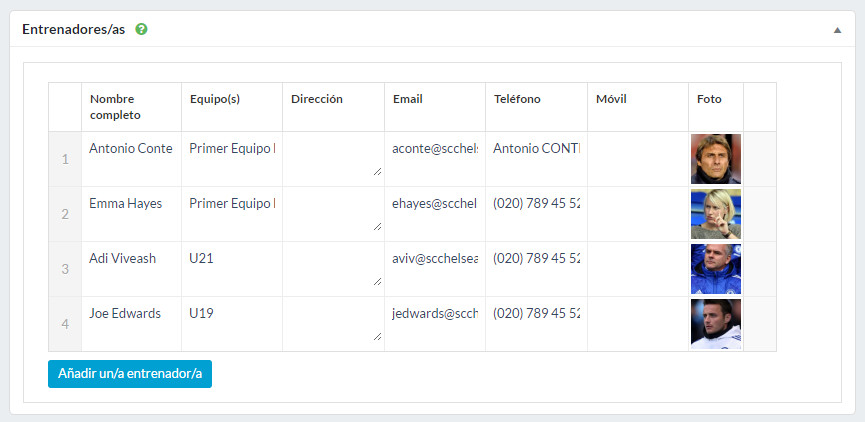The image size is (865, 422).
Task: Click the U21 team field for Adi Viveash
Action: pyautogui.click(x=232, y=259)
